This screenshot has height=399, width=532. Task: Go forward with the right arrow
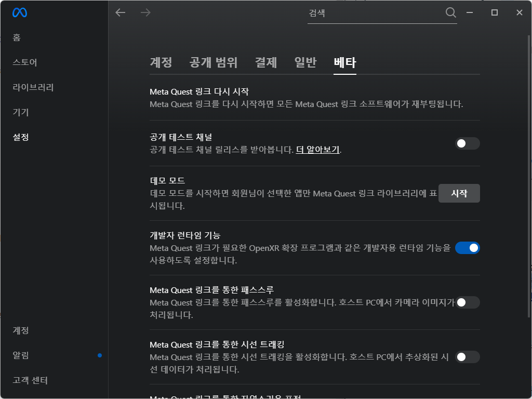click(145, 12)
